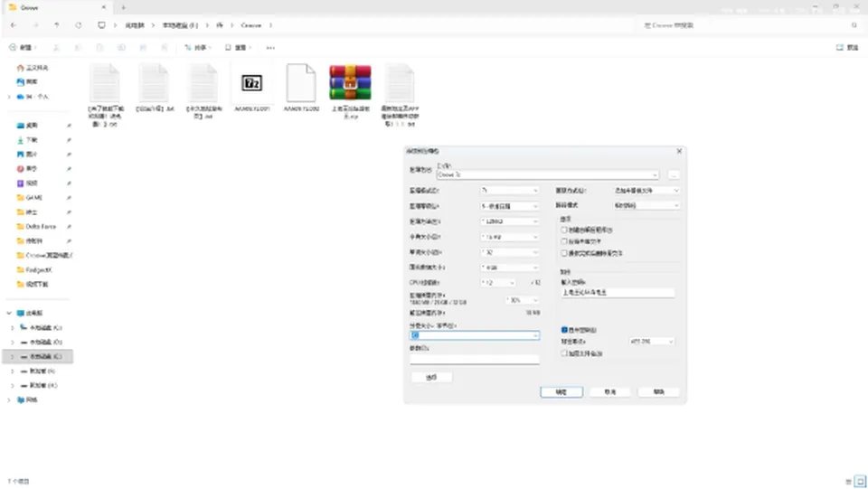Open compression level dropdown showing 5
The width and height of the screenshot is (868, 489).
click(x=509, y=206)
